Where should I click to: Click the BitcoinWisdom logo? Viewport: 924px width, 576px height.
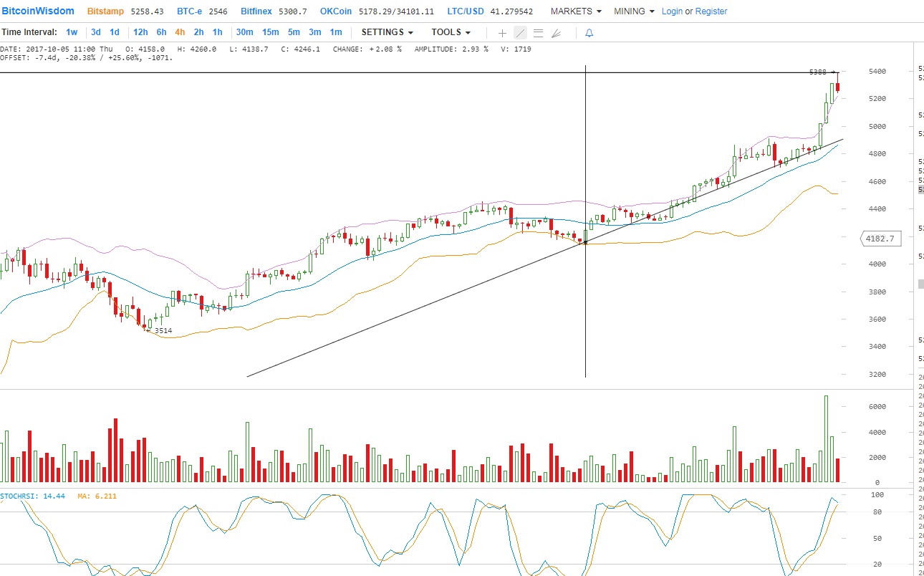(38, 11)
